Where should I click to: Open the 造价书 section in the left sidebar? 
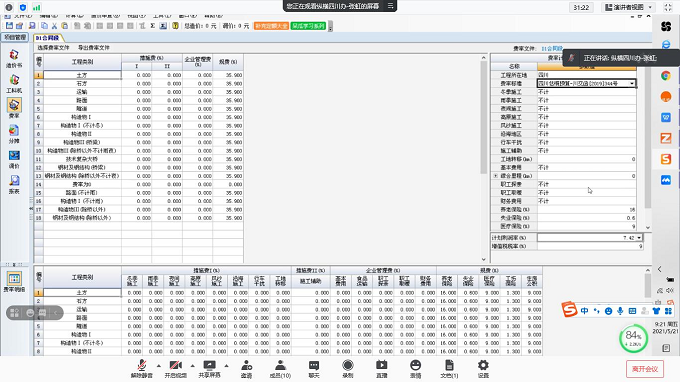14,59
